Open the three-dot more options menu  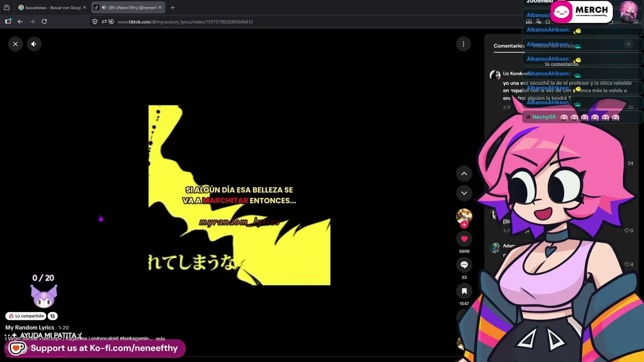[x=463, y=44]
